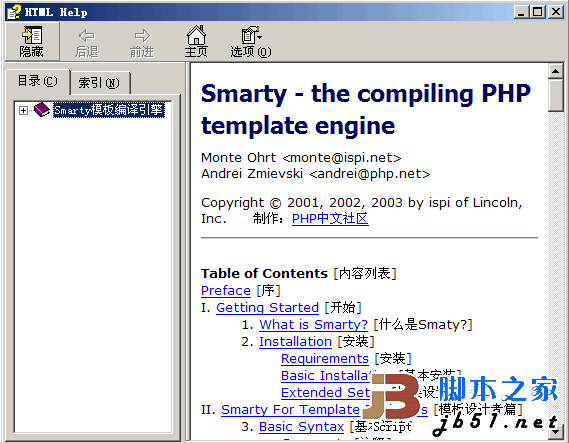Screen dimensions: 569x443
Task: Click the Forward (前进) arrow icon
Action: tap(142, 36)
